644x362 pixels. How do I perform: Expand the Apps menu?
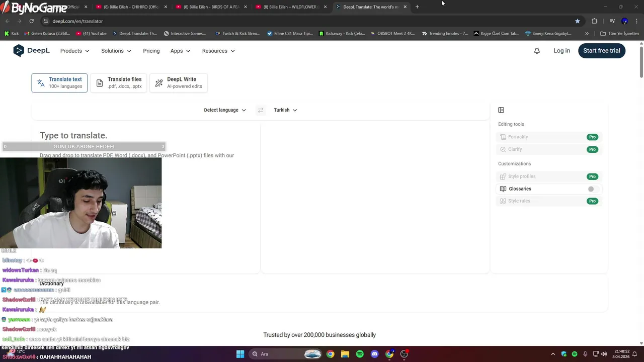[180, 51]
